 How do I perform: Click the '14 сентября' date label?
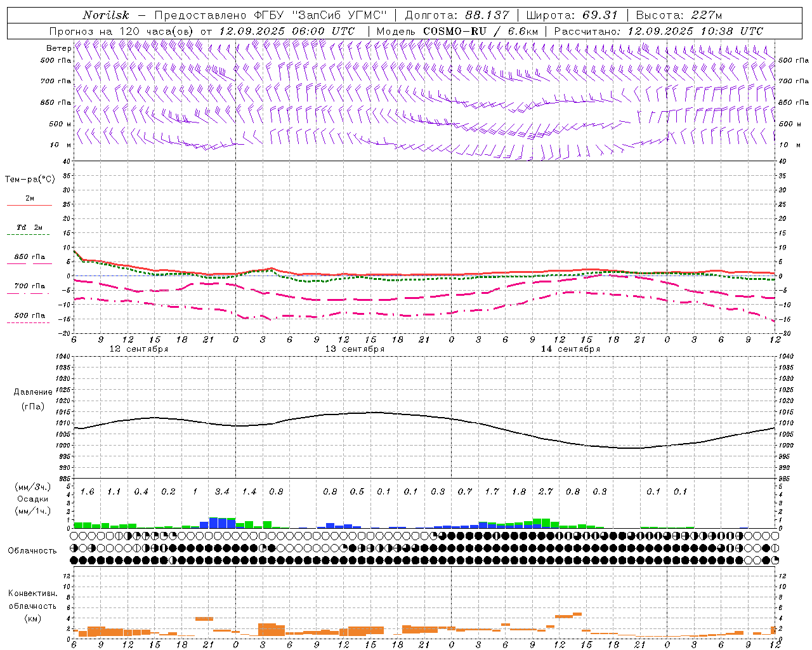570,349
